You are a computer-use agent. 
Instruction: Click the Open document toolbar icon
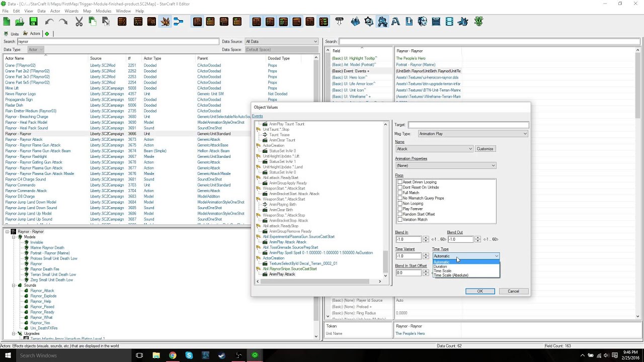(20, 22)
